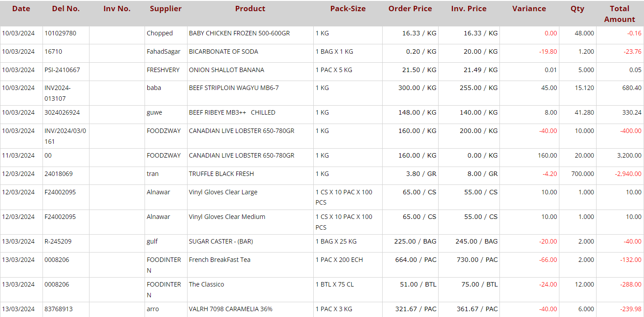
Task: Click the Variance column header
Action: pyautogui.click(x=529, y=9)
